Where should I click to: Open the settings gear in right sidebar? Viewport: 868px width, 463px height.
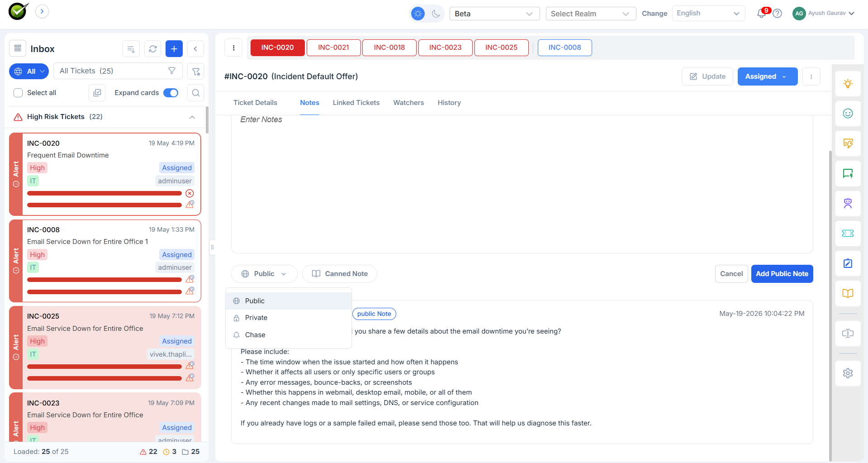[848, 373]
